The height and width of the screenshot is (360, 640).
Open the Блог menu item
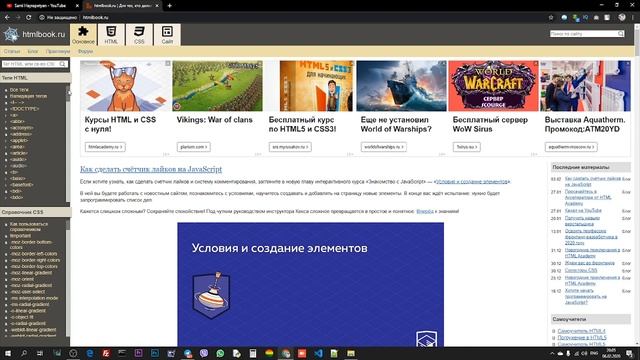tap(33, 51)
